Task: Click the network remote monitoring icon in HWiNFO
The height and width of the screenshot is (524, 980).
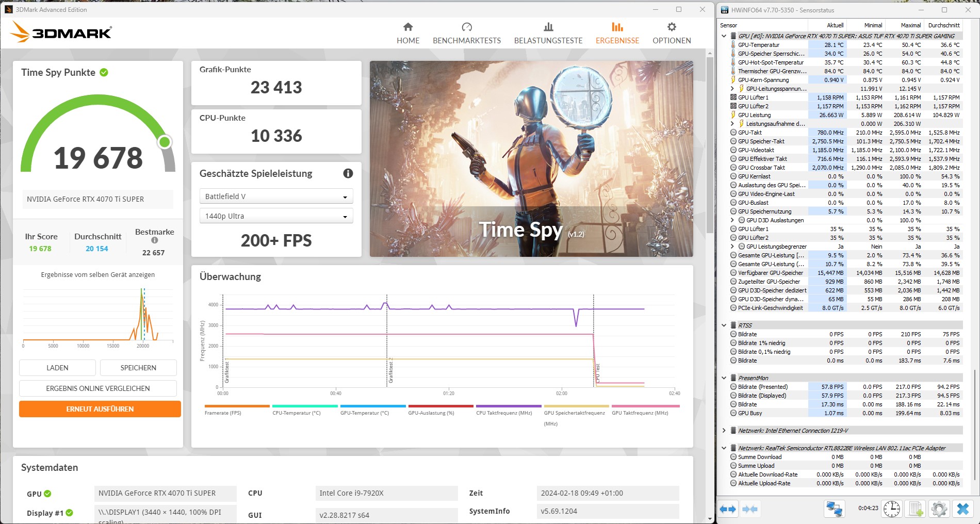Action: click(x=835, y=509)
